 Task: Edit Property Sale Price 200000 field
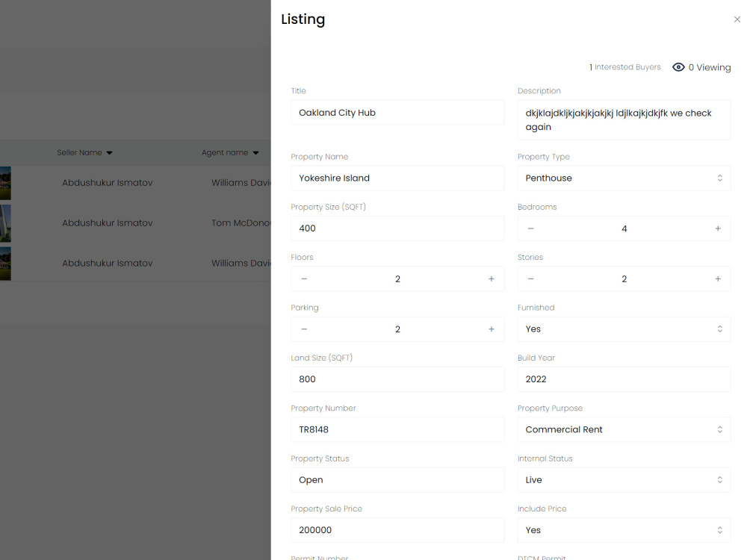coord(397,530)
